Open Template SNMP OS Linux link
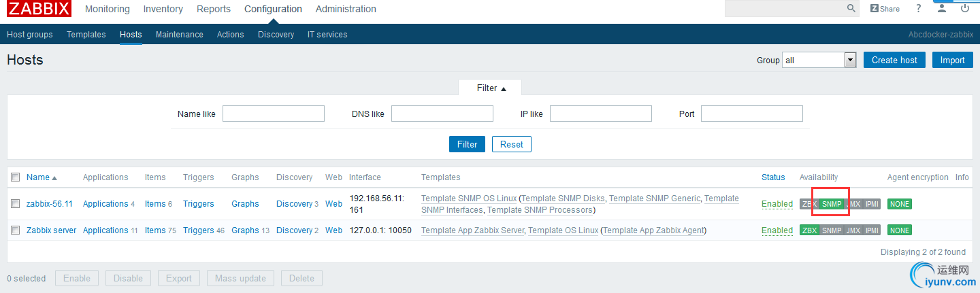The width and height of the screenshot is (980, 293). 468,199
